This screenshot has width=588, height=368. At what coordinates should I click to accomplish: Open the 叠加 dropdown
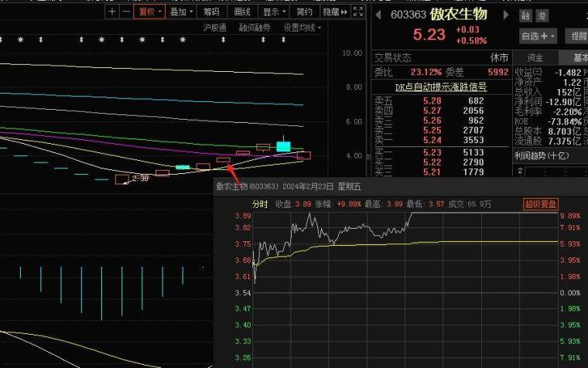(182, 12)
